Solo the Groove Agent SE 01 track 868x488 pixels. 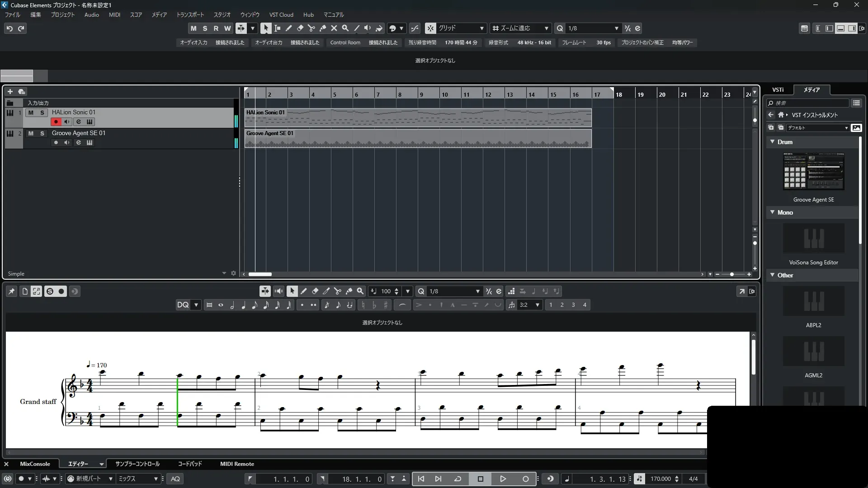tap(42, 133)
